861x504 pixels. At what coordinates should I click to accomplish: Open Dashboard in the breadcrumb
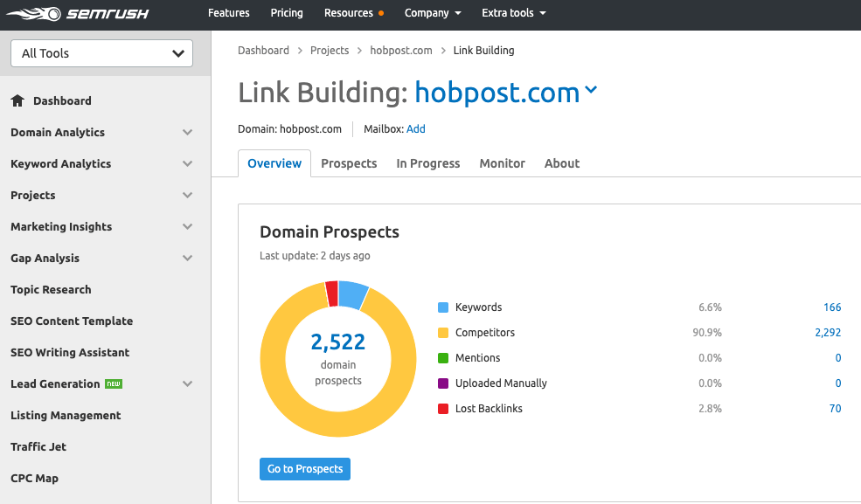click(x=263, y=51)
